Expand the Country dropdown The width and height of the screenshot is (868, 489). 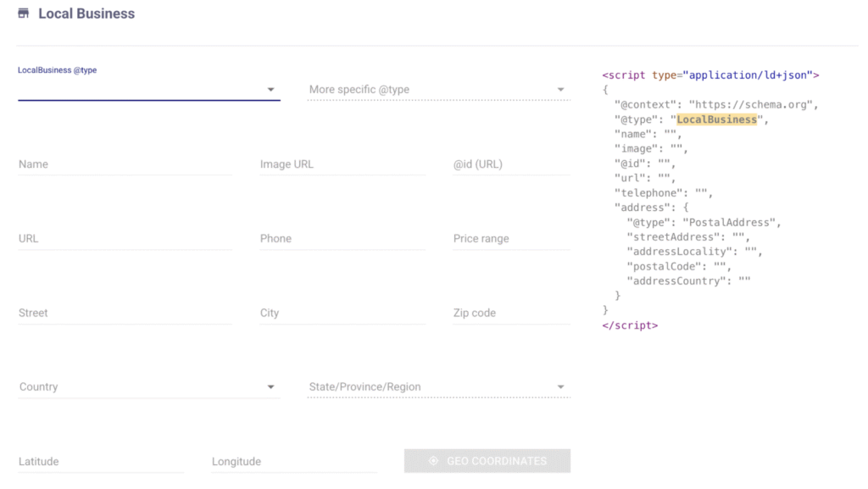tap(149, 387)
